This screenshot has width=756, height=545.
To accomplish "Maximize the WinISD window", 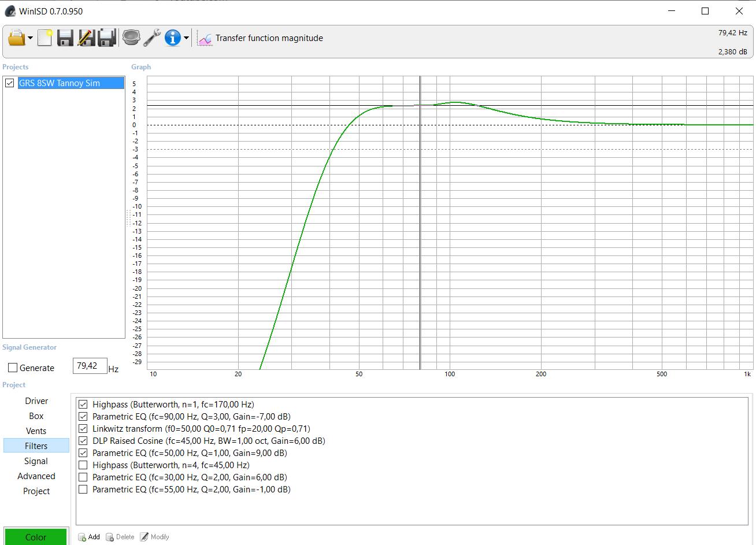I will [705, 11].
